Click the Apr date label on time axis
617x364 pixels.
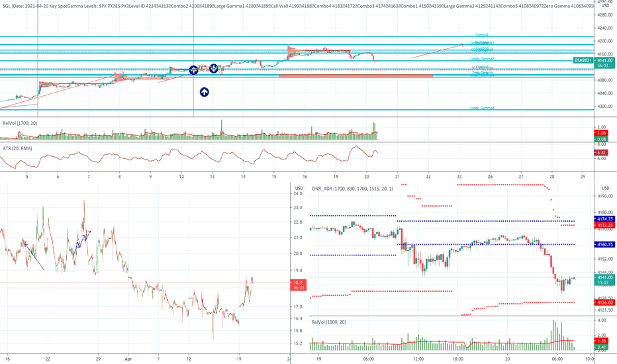pos(128,359)
